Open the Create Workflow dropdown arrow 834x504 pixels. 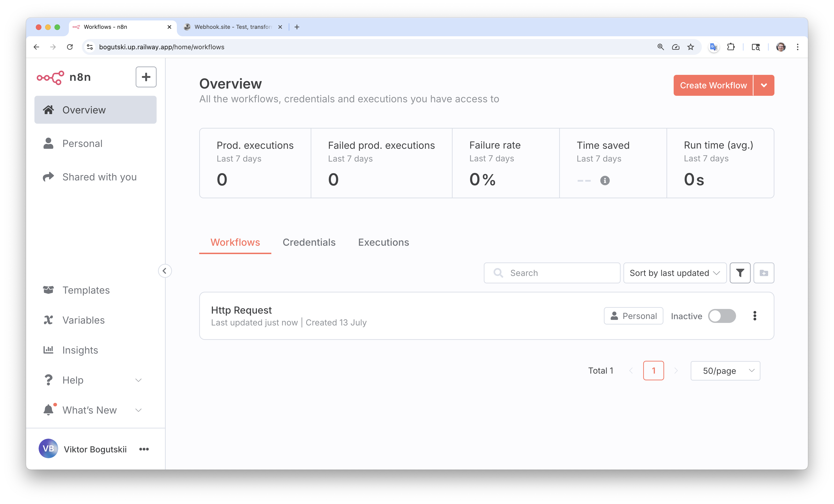click(x=763, y=85)
